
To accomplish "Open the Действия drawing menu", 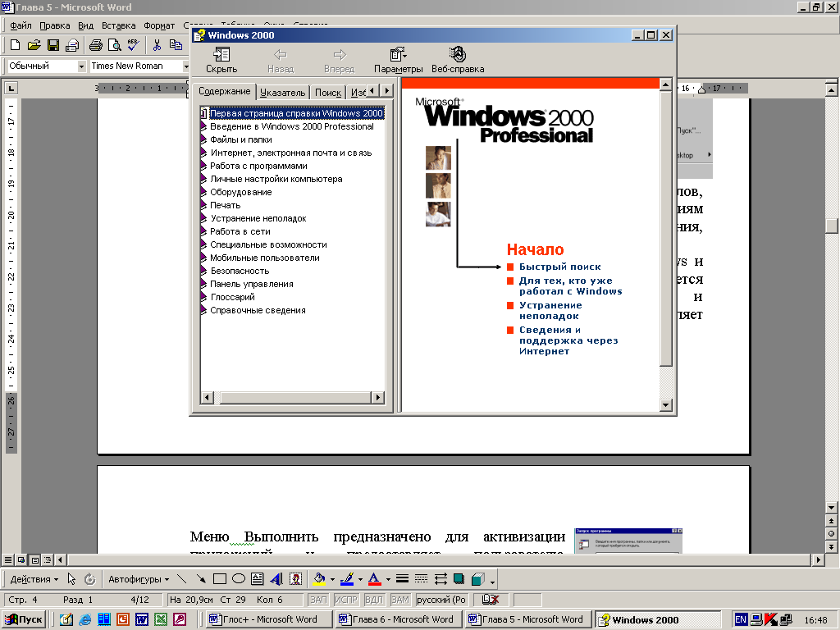I will tap(34, 579).
